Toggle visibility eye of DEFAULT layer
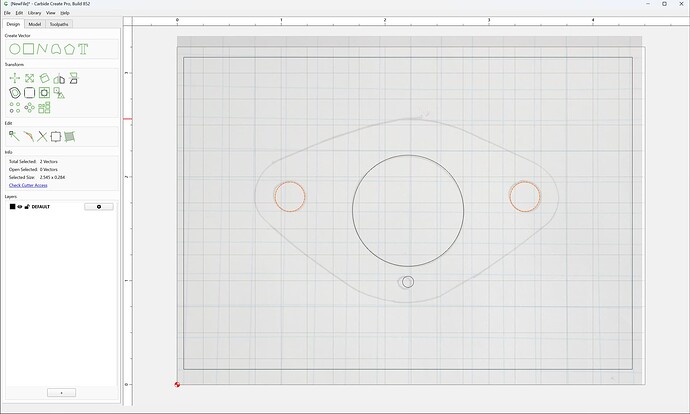Screen dimensions: 690x414 20,206
